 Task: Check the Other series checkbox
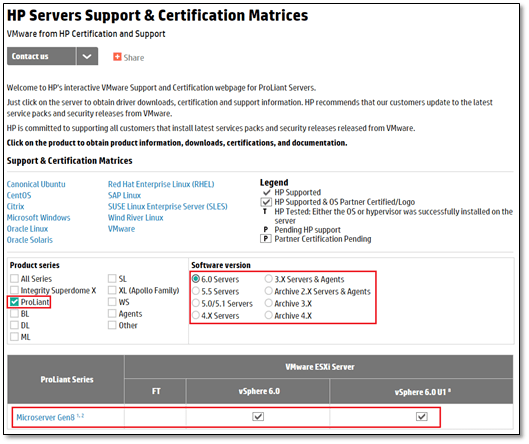[x=112, y=325]
